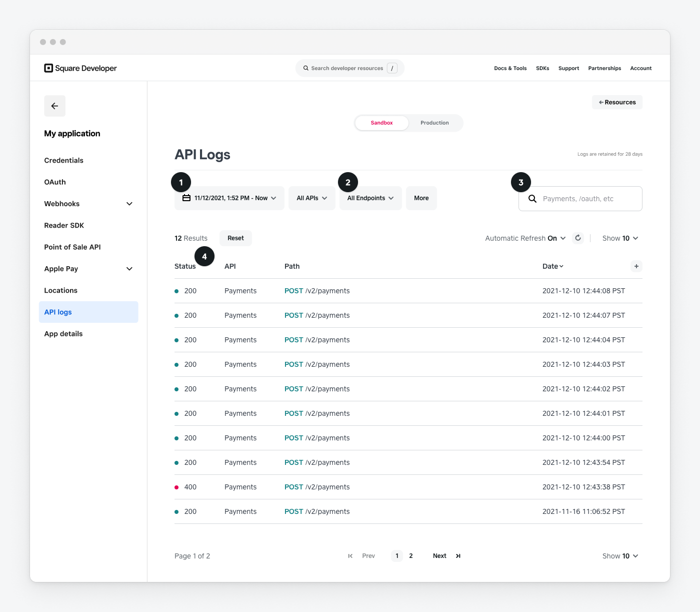
Task: Sort by the Date column header
Action: [553, 266]
